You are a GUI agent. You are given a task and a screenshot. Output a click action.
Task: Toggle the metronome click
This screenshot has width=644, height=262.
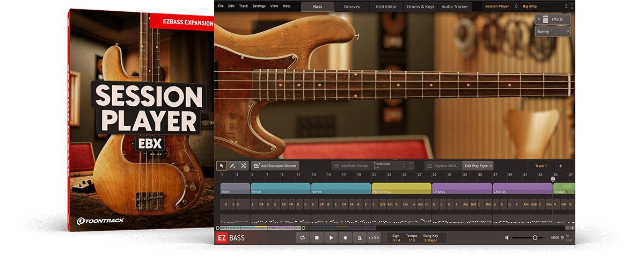coord(358,237)
